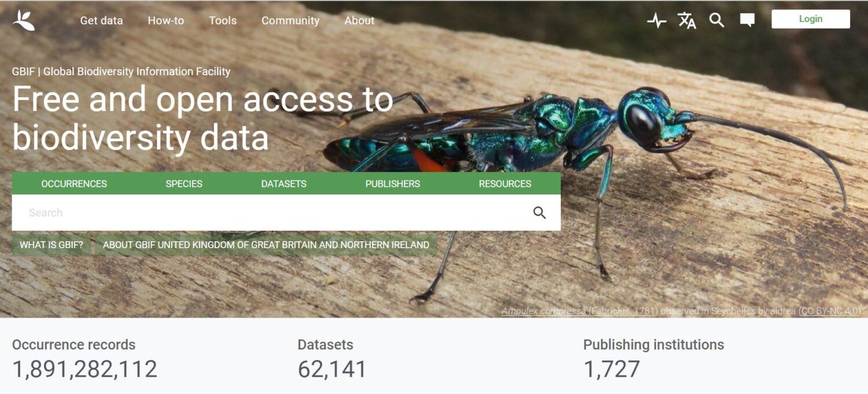
Task: Click the header search magnifier icon
Action: coord(717,20)
